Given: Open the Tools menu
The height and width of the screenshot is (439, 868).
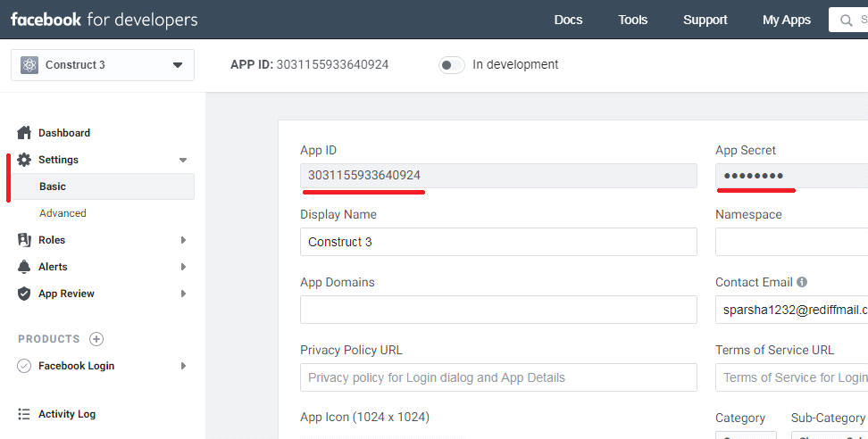Looking at the screenshot, I should (632, 20).
